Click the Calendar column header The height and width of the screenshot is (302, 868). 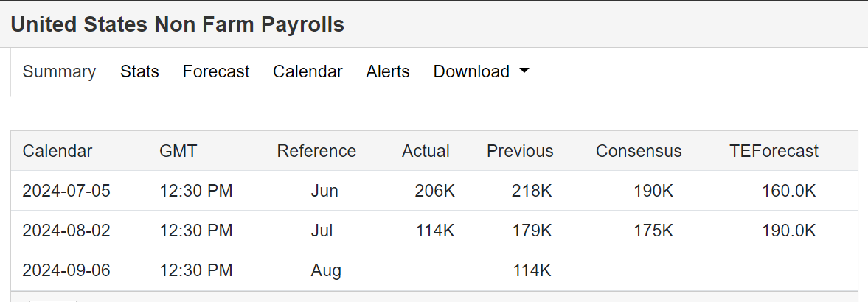(x=58, y=151)
